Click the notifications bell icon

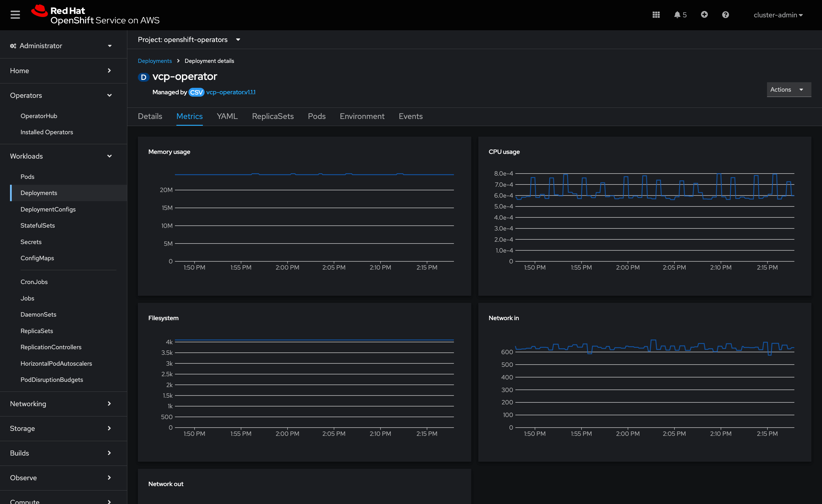point(677,15)
